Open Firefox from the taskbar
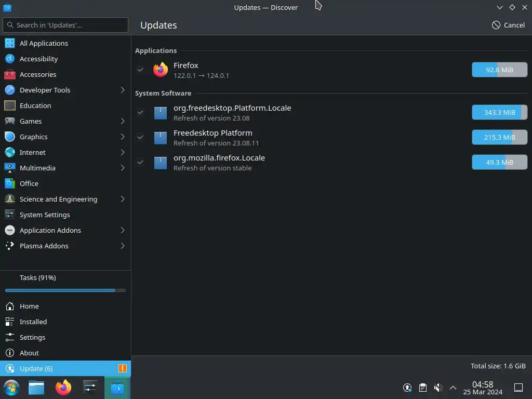Screen dimensions: 532x399 click(x=63, y=388)
